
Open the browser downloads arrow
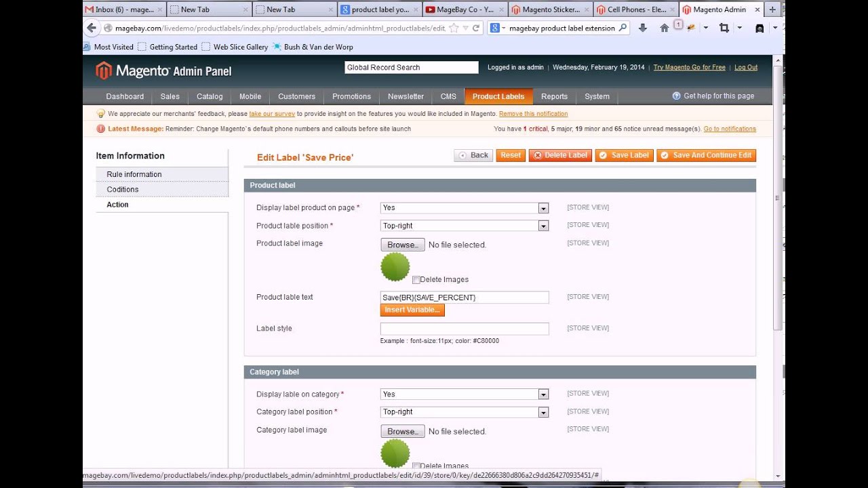[x=643, y=28]
